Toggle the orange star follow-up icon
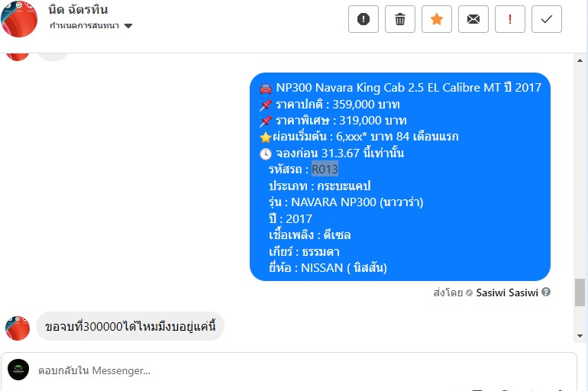This screenshot has width=588, height=391. click(x=437, y=19)
